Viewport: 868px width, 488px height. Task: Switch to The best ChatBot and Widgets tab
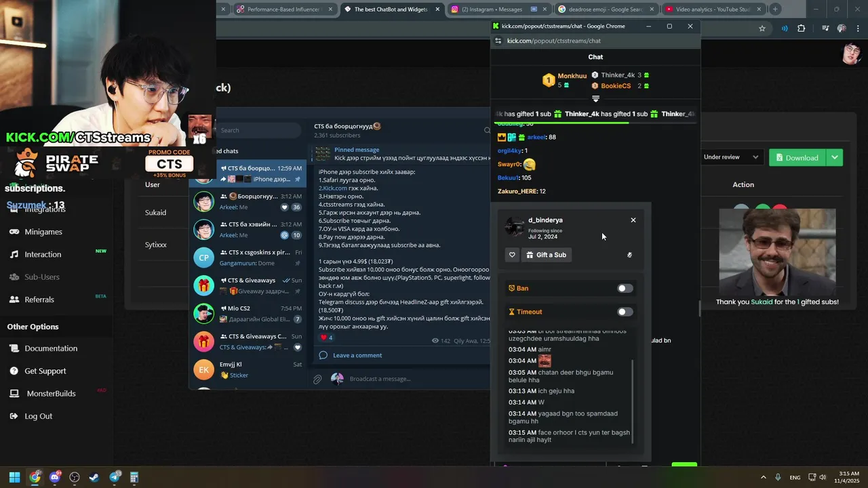(391, 9)
